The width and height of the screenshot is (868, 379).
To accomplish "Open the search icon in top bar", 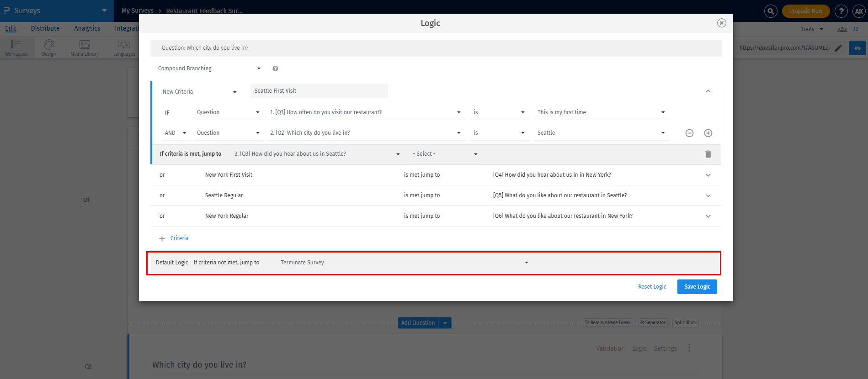I will [x=771, y=11].
